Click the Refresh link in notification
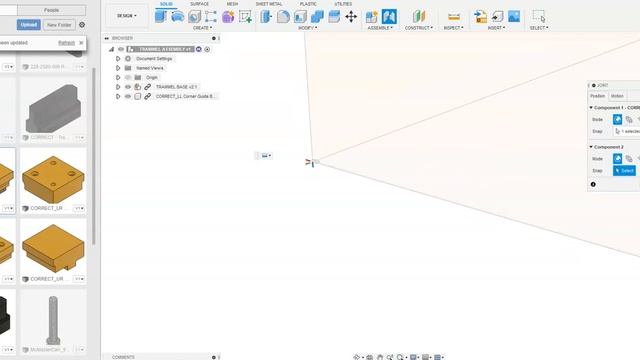 67,43
